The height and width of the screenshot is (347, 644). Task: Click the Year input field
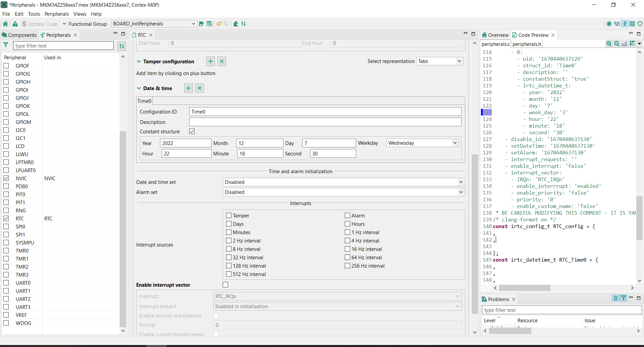click(x=185, y=143)
